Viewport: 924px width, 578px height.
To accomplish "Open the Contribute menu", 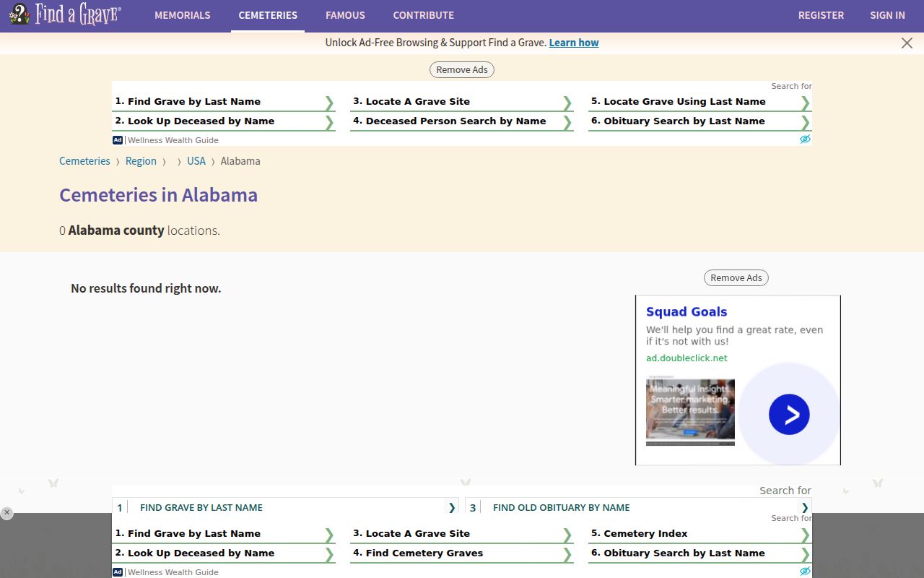I will pos(424,15).
